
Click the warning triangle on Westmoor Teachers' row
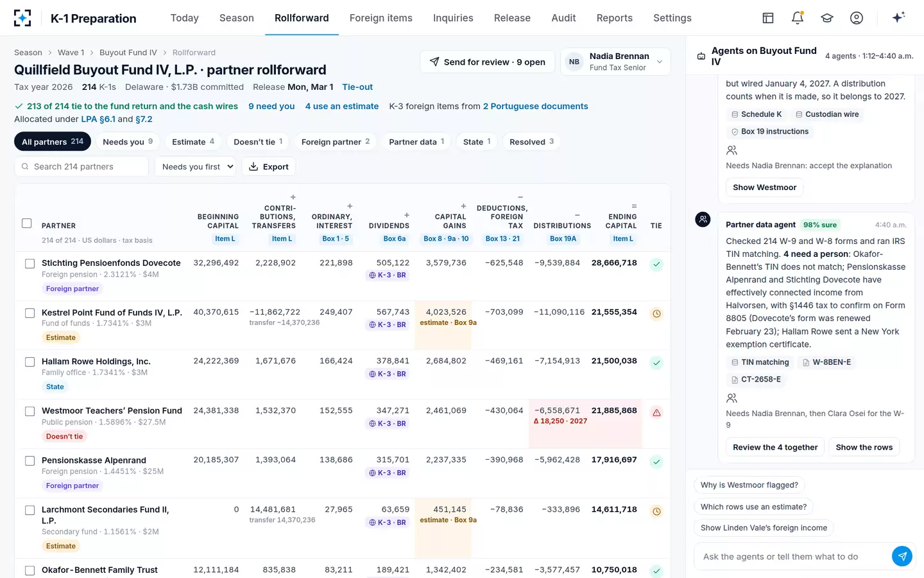[x=656, y=413]
